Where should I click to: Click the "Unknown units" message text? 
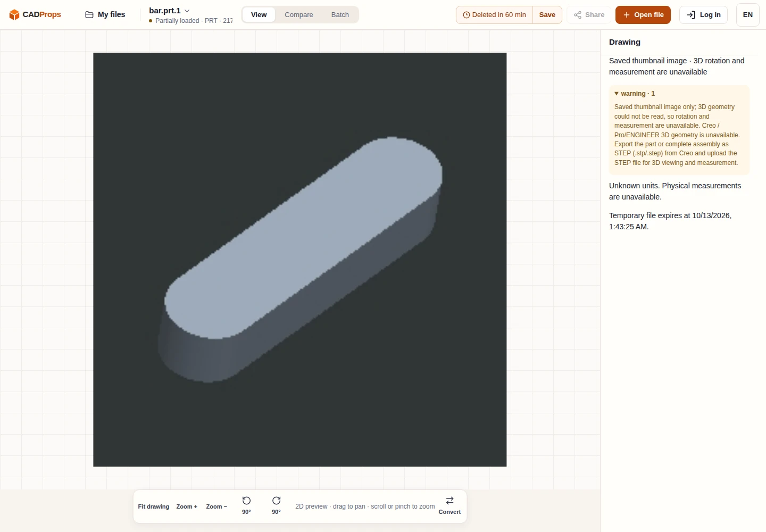tap(675, 192)
